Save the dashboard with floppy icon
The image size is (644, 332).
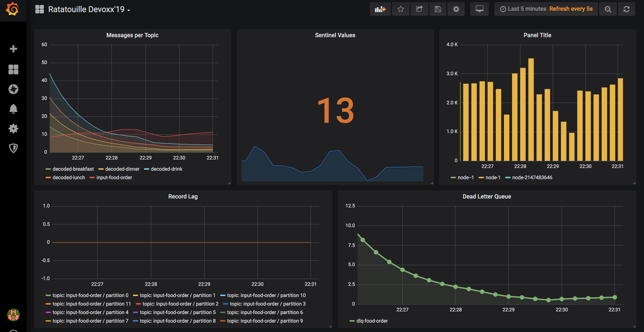(438, 9)
